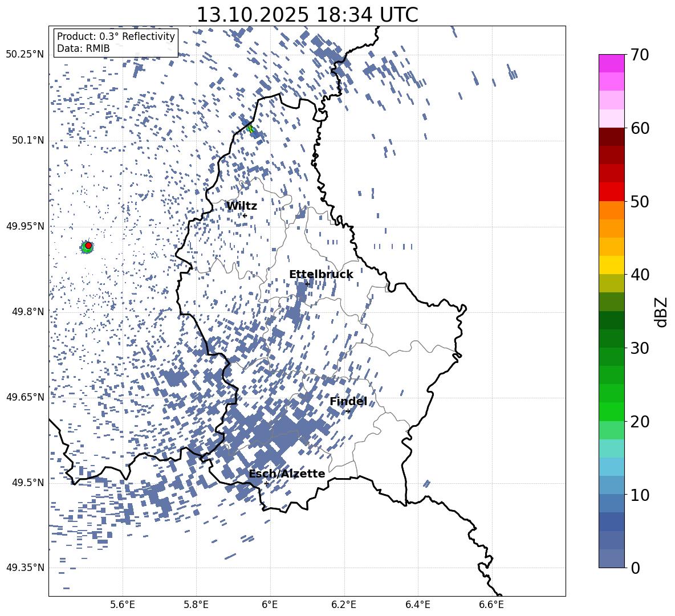
Task: Click the title '13.10.2025 18:34 UTC'
Action: click(307, 15)
